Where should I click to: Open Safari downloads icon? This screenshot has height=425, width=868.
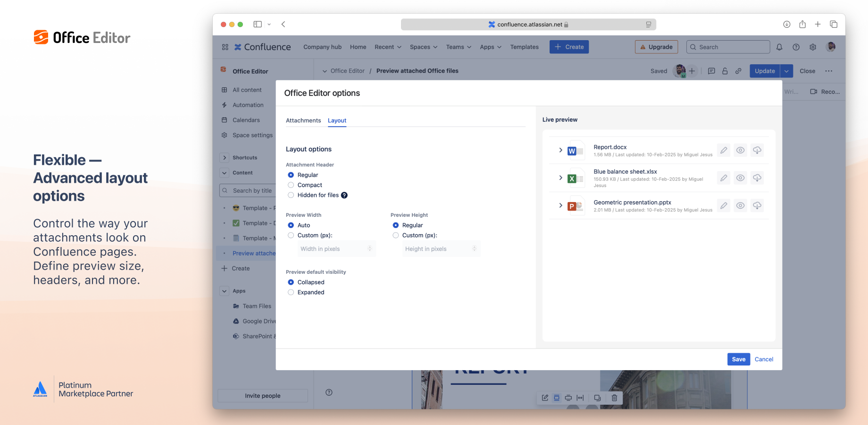[787, 24]
